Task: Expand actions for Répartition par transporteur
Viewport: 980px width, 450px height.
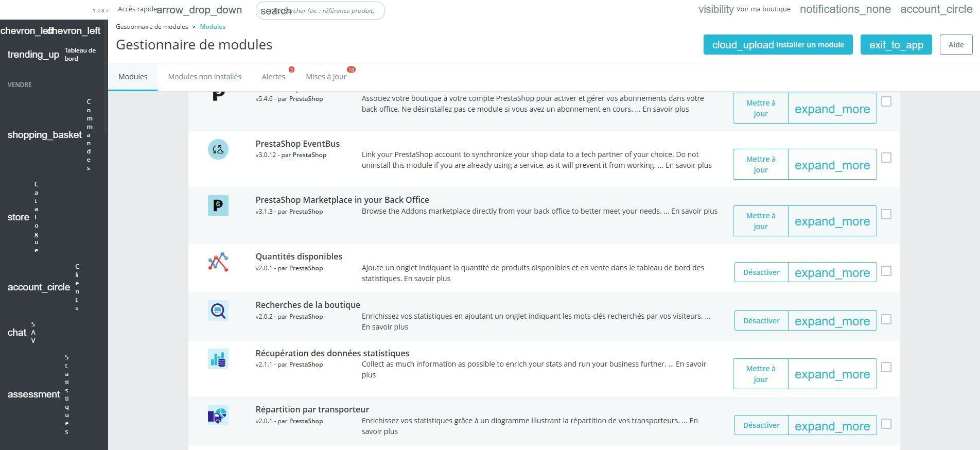Action: point(832,425)
